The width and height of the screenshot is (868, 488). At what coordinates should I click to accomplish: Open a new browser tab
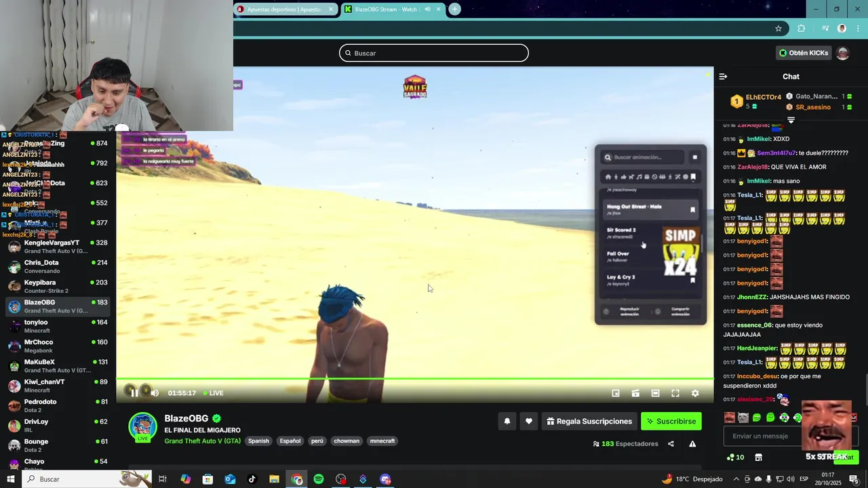pos(454,9)
